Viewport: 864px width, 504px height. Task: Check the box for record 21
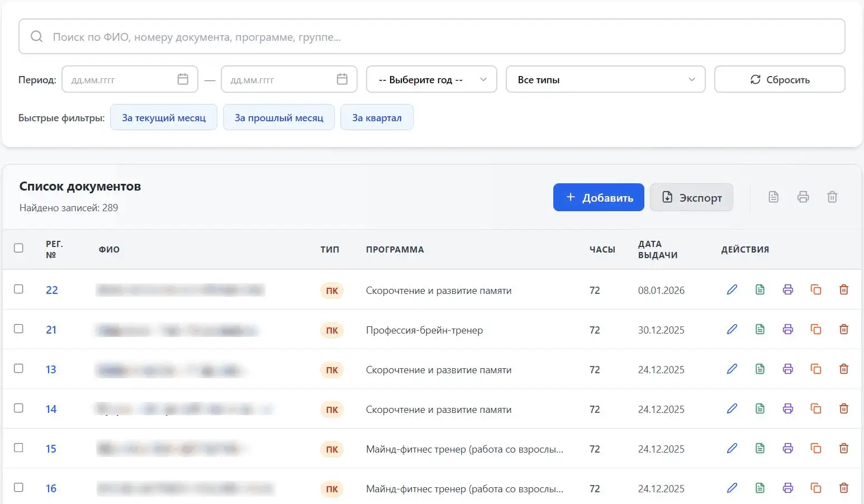[x=18, y=329]
